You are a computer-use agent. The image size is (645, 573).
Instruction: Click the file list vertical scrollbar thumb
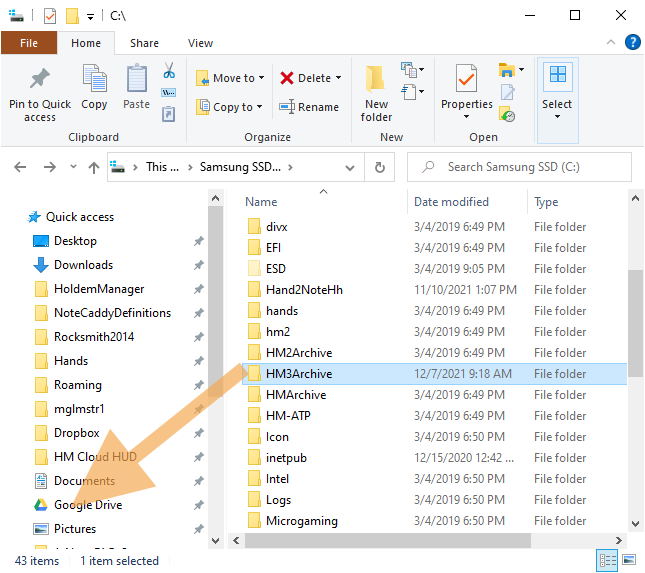tap(635, 323)
